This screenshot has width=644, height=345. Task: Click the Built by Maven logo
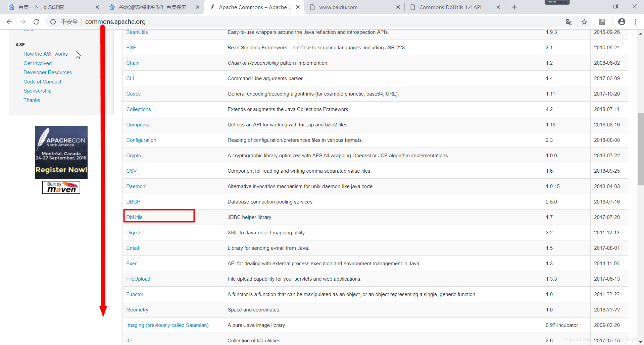click(x=61, y=187)
